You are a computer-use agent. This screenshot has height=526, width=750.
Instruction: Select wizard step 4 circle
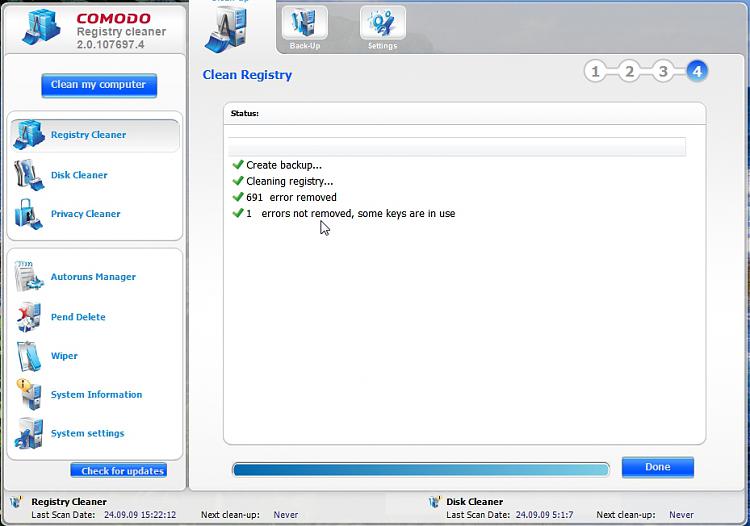pos(697,72)
